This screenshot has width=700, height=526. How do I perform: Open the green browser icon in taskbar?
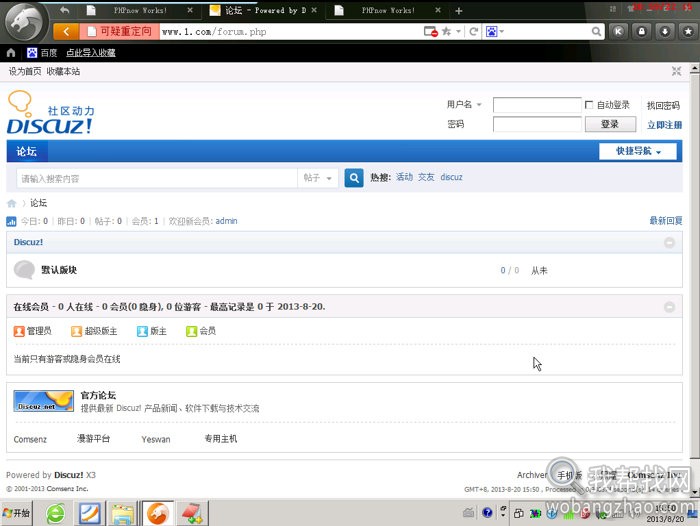click(56, 513)
